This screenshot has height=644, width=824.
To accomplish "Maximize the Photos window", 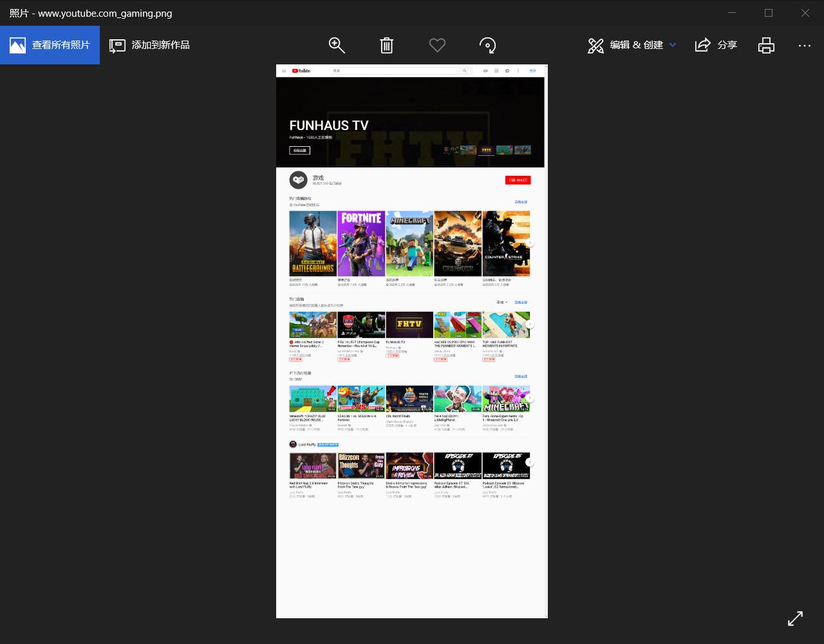I will 769,13.
